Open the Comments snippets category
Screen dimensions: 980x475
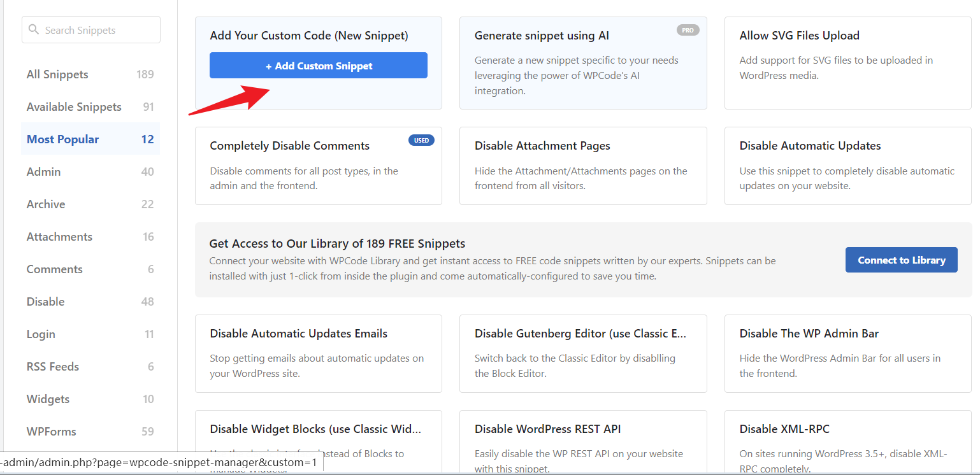pos(90,269)
